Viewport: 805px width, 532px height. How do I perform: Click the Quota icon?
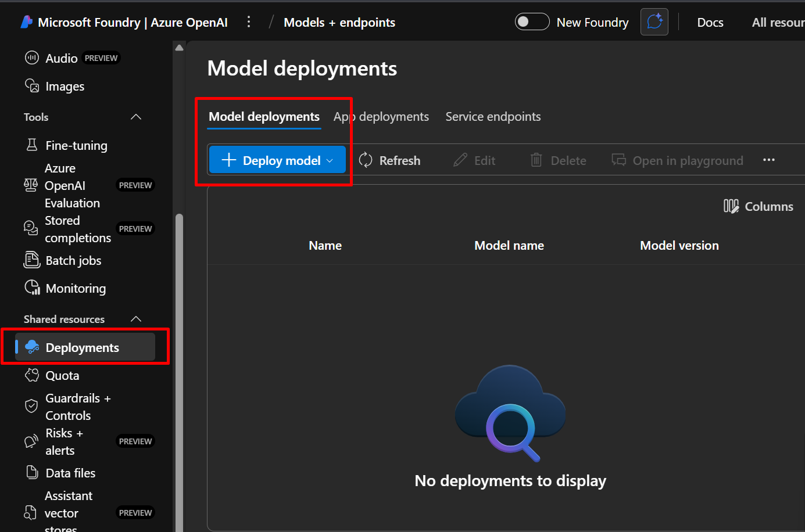point(31,376)
